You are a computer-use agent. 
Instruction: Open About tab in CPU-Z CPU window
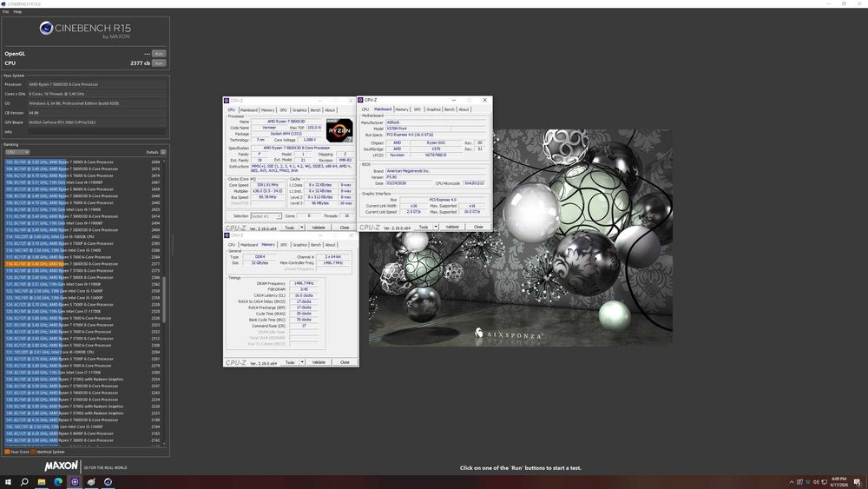point(330,109)
